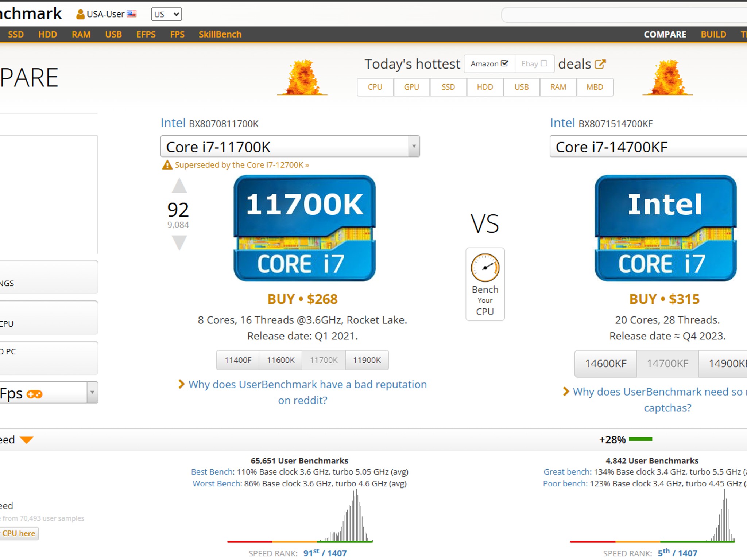Click the left flame icon

point(302,78)
